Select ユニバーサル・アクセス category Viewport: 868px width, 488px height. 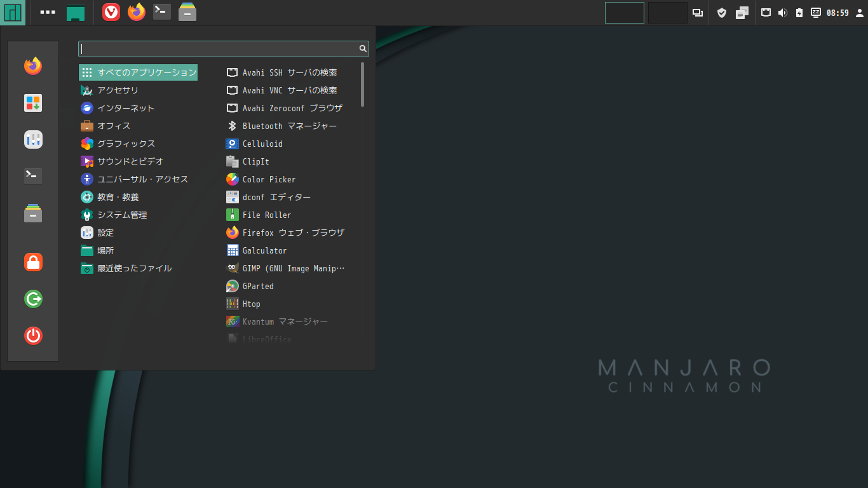pyautogui.click(x=138, y=179)
